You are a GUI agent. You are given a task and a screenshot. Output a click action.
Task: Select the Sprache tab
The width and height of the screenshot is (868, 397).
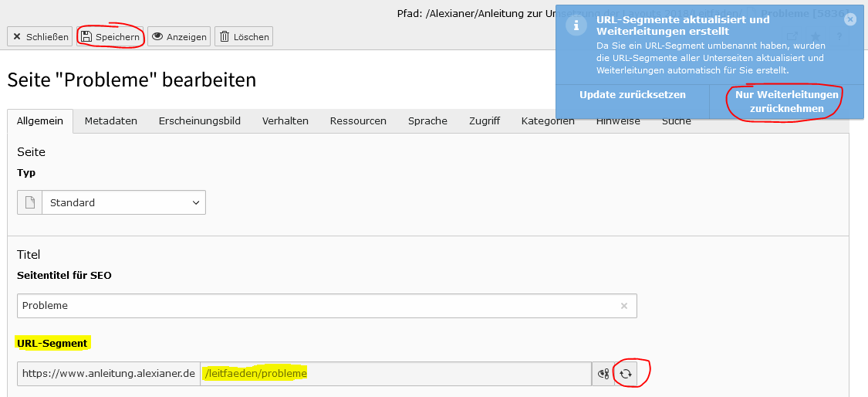pyautogui.click(x=427, y=121)
